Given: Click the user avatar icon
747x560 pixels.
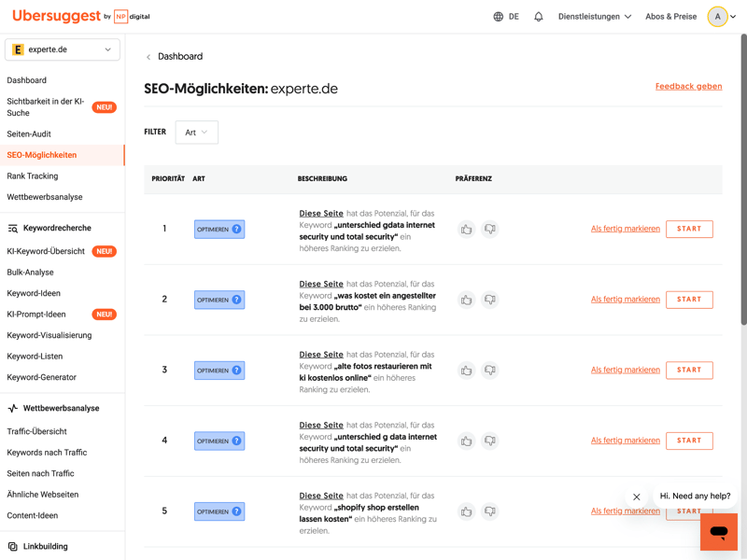Looking at the screenshot, I should click(717, 17).
